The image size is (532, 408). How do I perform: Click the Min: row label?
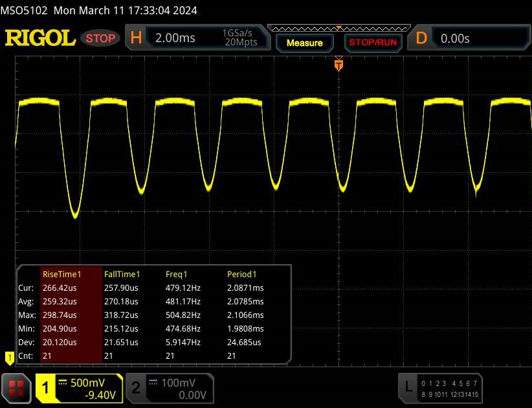pyautogui.click(x=26, y=328)
